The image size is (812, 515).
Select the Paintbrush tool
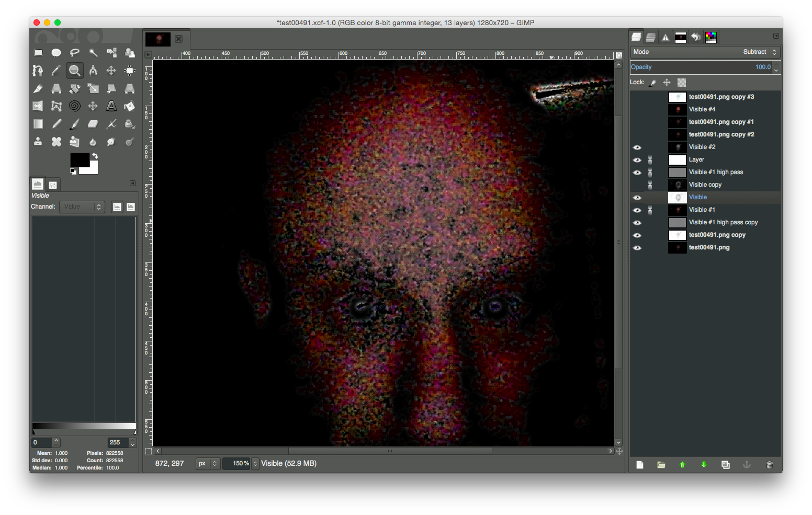click(75, 124)
